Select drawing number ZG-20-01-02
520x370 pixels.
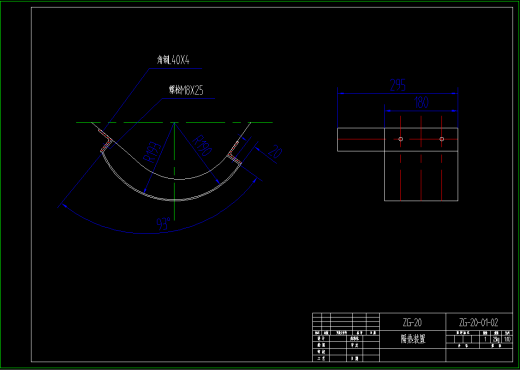479,322
